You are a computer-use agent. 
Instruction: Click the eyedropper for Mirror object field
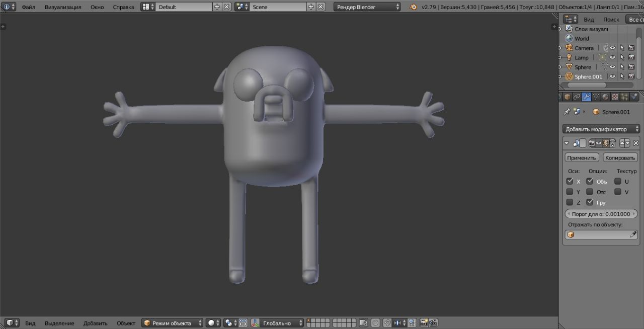coord(633,234)
